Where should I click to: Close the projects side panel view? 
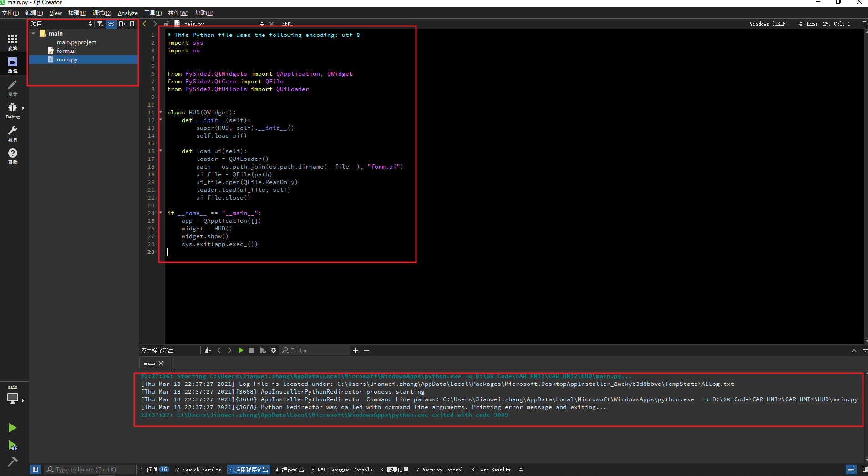pyautogui.click(x=132, y=24)
